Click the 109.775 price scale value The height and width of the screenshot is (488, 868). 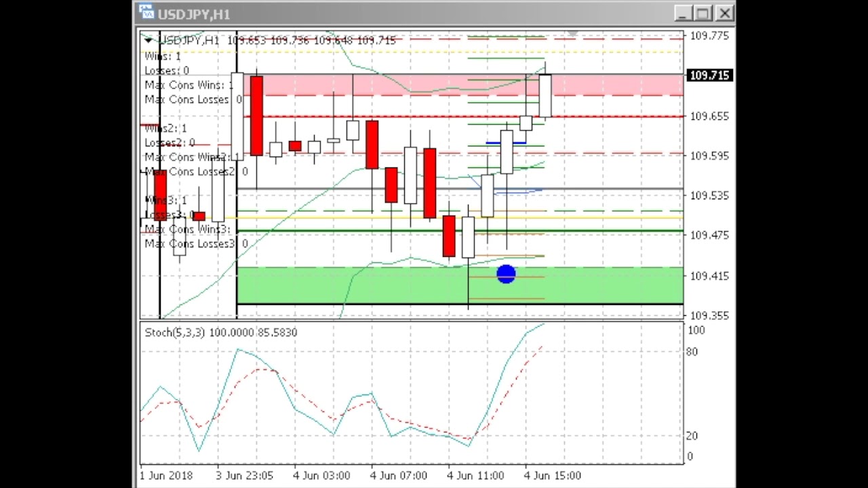[709, 36]
